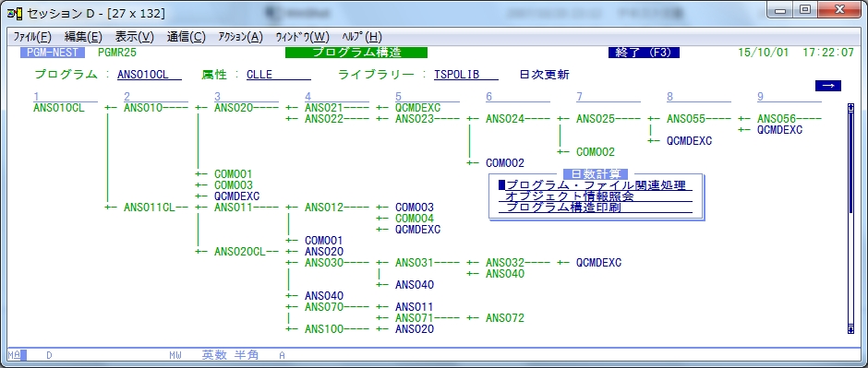Select プログラム構造印刷 in the popup
Screen dimensions: 868x368
click(x=596, y=208)
